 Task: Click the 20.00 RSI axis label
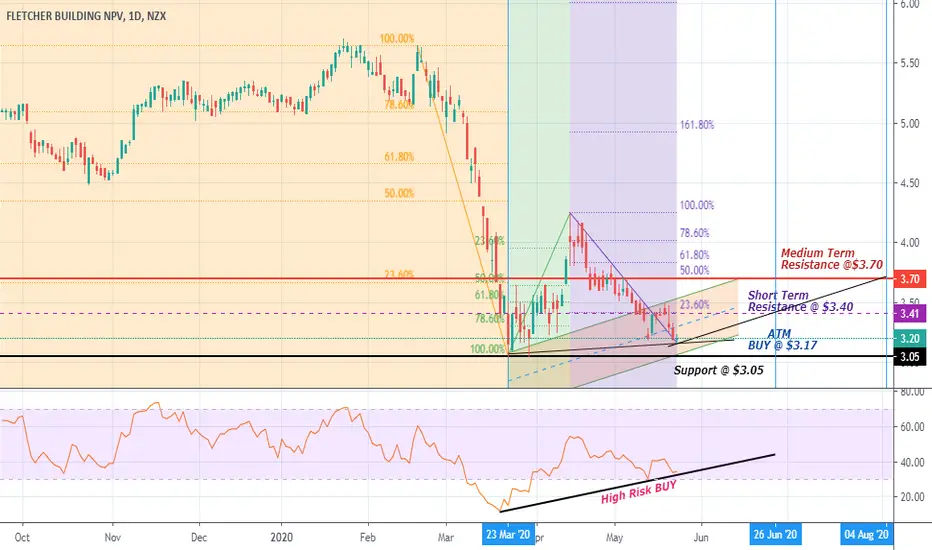click(x=912, y=496)
